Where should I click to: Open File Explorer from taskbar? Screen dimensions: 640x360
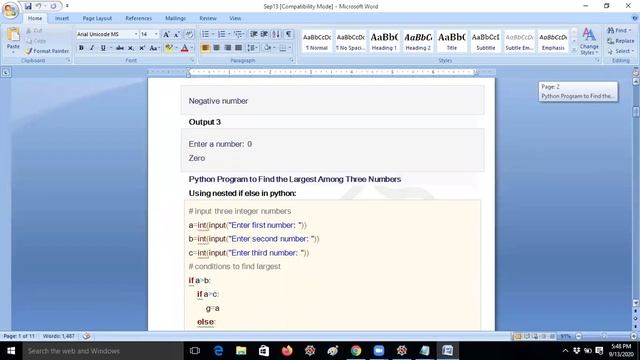click(x=241, y=351)
